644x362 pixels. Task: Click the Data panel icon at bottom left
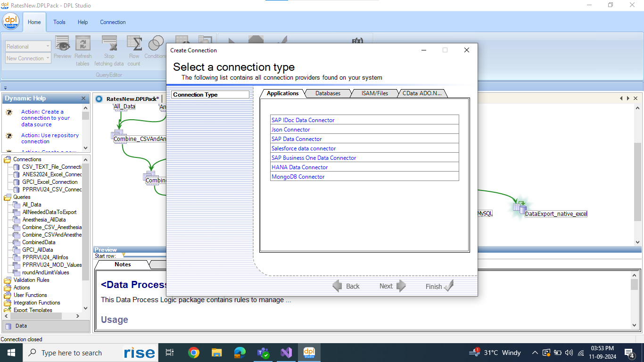pyautogui.click(x=9, y=326)
